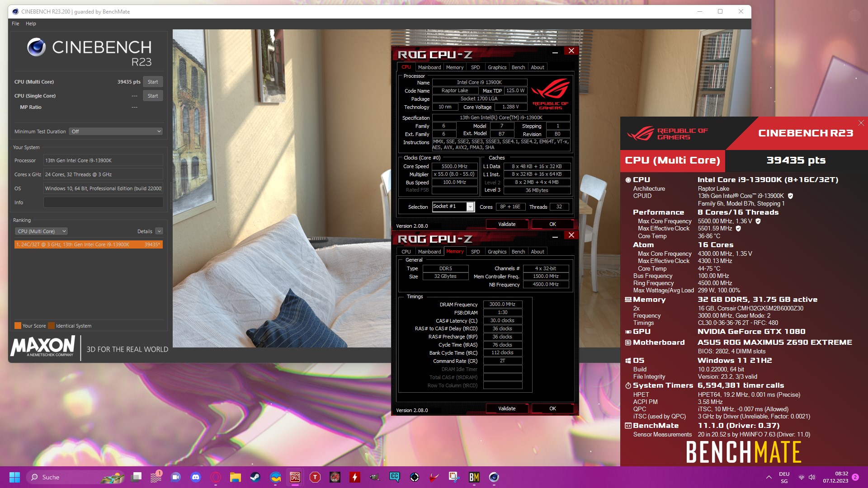
Task: Switch to Memory tab in upper CPU-Z
Action: click(455, 67)
